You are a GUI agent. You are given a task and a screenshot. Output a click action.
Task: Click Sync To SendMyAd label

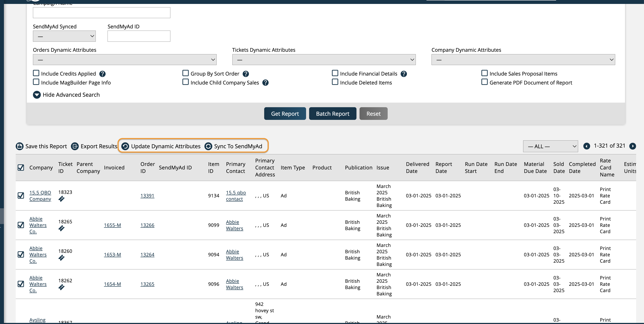pyautogui.click(x=238, y=146)
